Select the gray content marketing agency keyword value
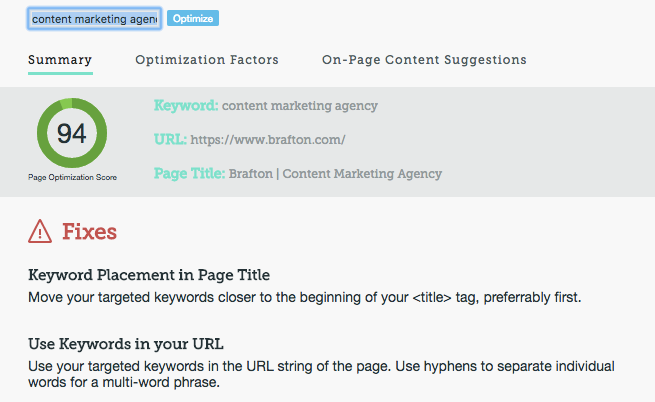The image size is (655, 402). (x=300, y=106)
